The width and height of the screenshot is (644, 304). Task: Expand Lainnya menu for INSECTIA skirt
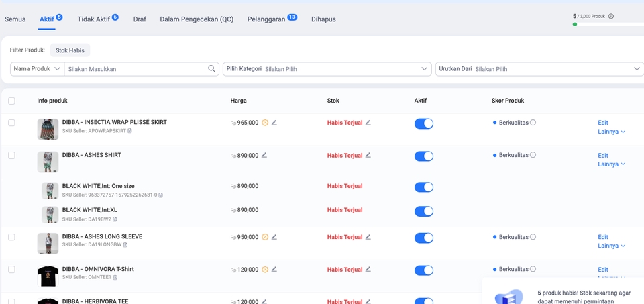click(612, 132)
